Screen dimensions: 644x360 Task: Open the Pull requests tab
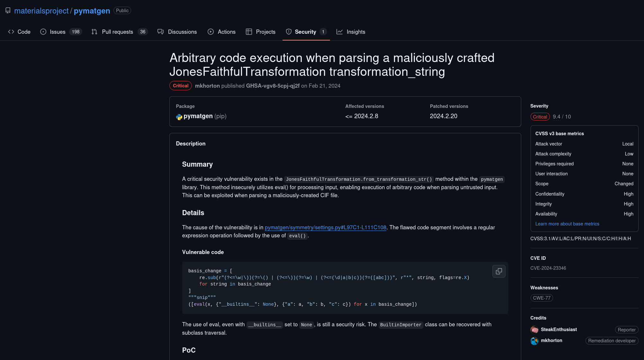tap(120, 32)
